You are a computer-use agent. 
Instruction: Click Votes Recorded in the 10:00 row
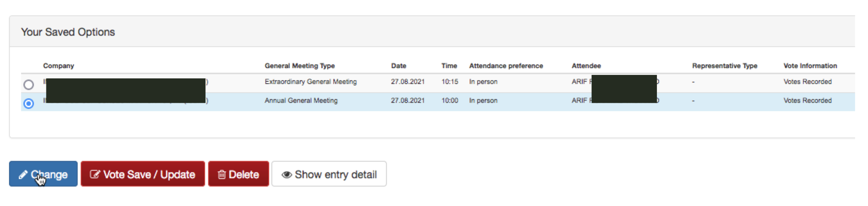tap(807, 101)
